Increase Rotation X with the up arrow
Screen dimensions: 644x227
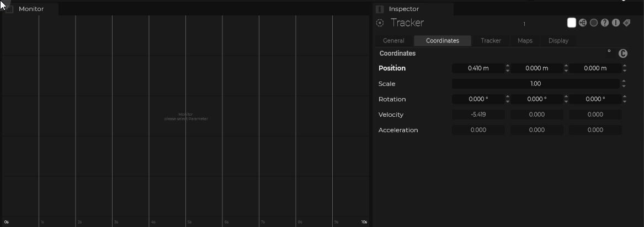508,97
